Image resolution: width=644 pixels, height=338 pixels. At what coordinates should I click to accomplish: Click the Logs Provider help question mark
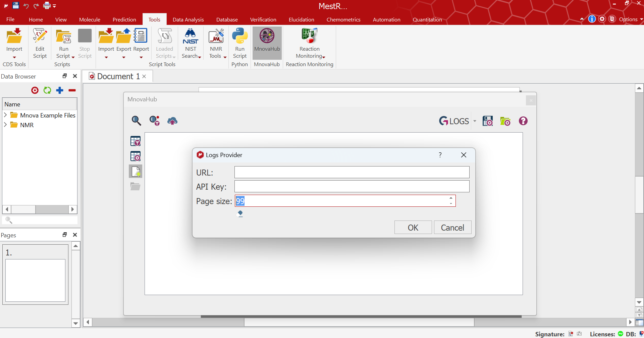pos(440,155)
